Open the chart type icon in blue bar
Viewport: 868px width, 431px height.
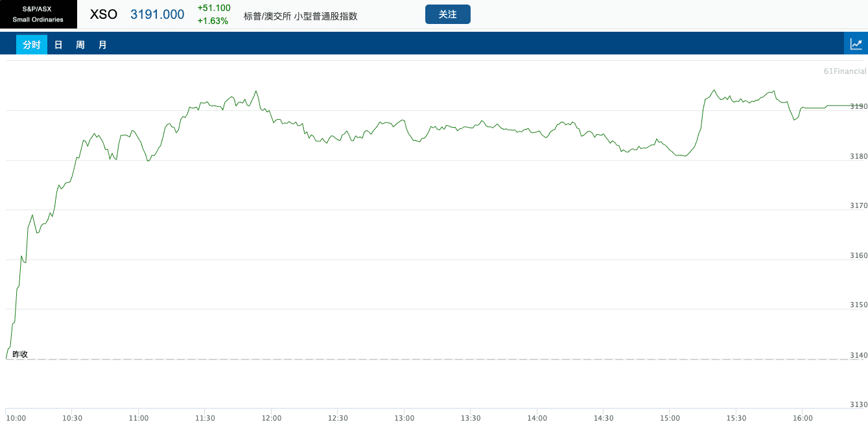[856, 44]
